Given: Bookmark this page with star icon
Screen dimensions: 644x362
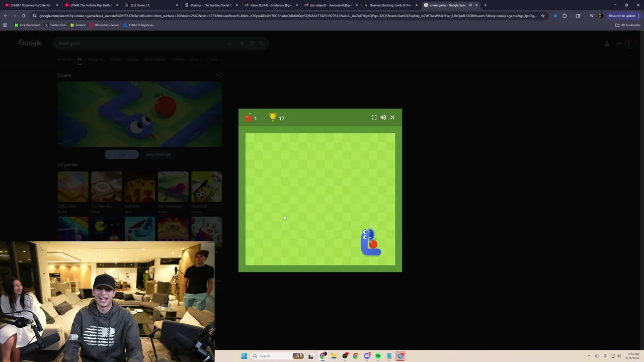Looking at the screenshot, I should point(542,16).
